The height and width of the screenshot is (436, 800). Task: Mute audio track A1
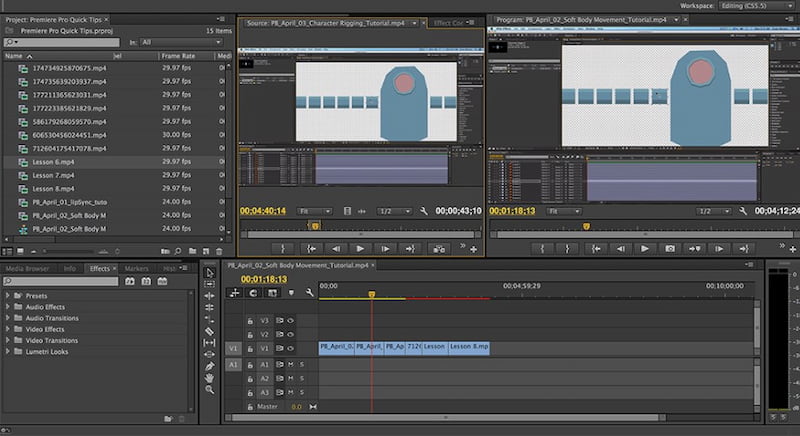pos(290,365)
